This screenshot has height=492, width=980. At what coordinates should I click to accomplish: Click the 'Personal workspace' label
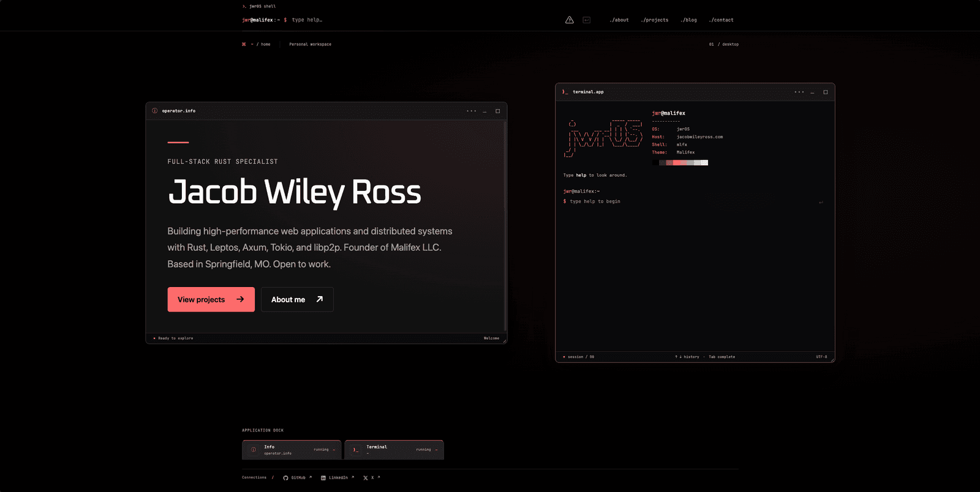310,44
